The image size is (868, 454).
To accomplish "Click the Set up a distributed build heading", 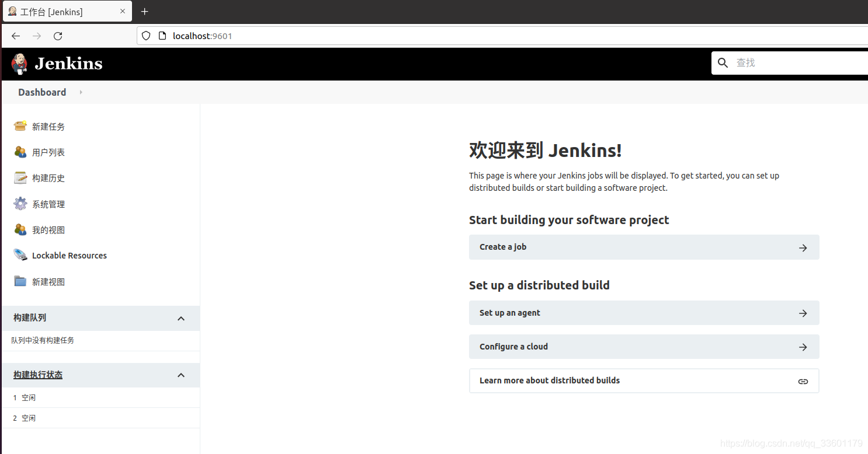I will tap(539, 285).
